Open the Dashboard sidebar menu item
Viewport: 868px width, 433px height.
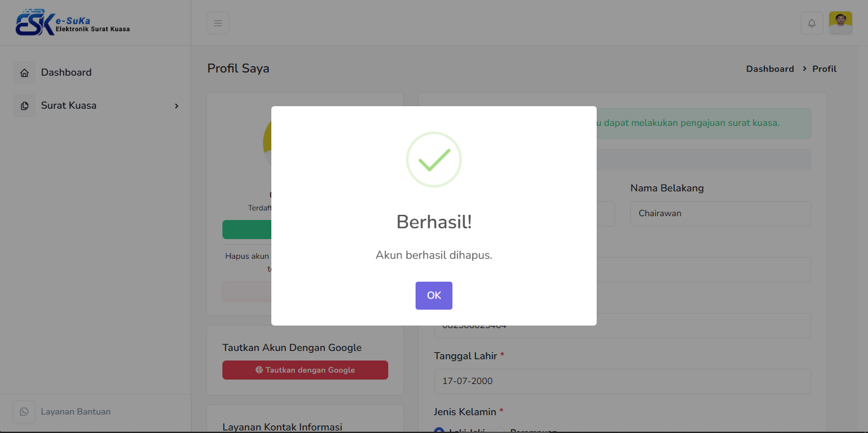pyautogui.click(x=66, y=72)
